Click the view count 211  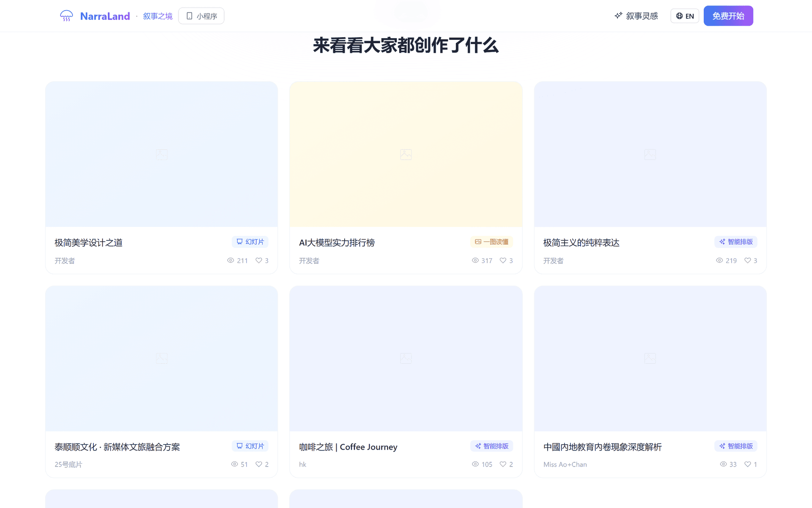pos(242,261)
